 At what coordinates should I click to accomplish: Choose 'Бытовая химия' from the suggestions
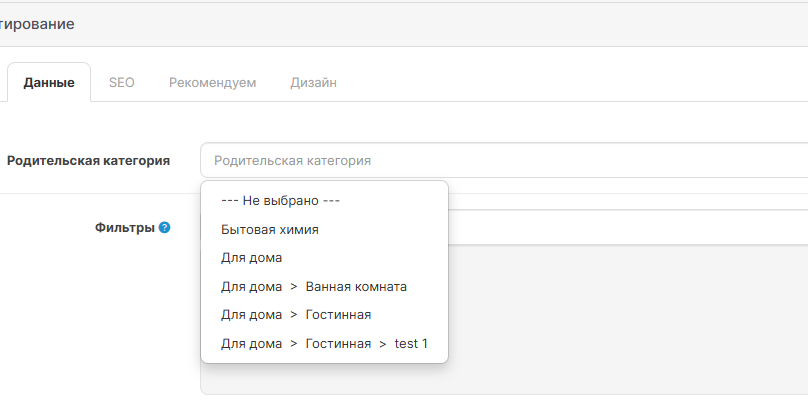pos(270,229)
